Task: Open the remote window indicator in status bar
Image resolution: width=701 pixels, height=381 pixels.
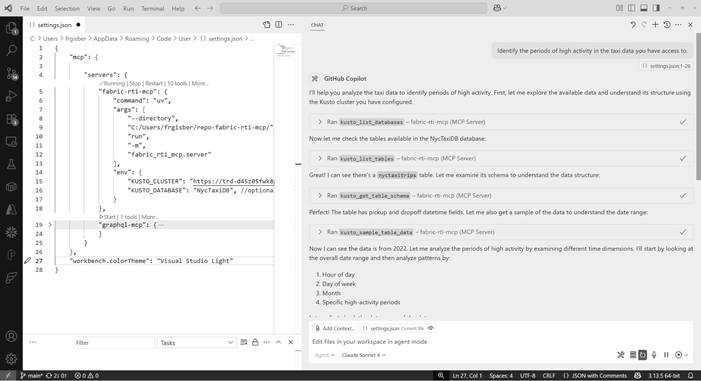Action: pos(8,376)
